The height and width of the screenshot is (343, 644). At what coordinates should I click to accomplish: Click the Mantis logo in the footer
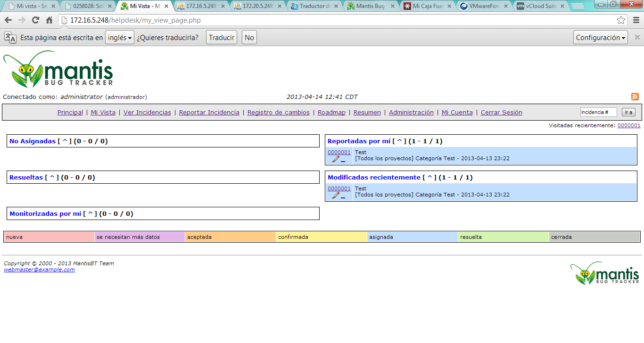(605, 273)
